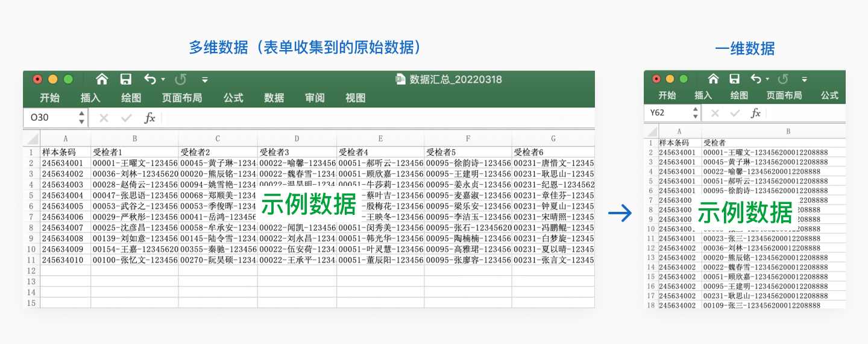Click Redo icon in 一维数据 window
The width and height of the screenshot is (868, 344).
[x=783, y=79]
